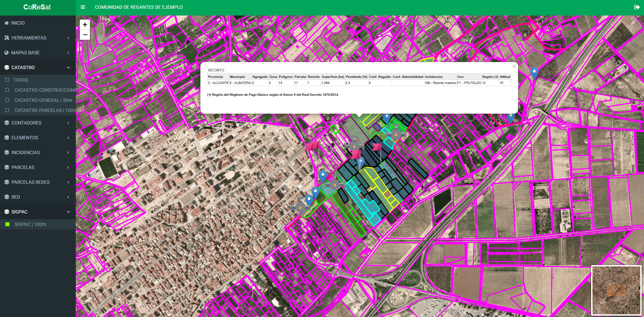
Task: Zoom in the map with plus button
Action: tap(85, 25)
